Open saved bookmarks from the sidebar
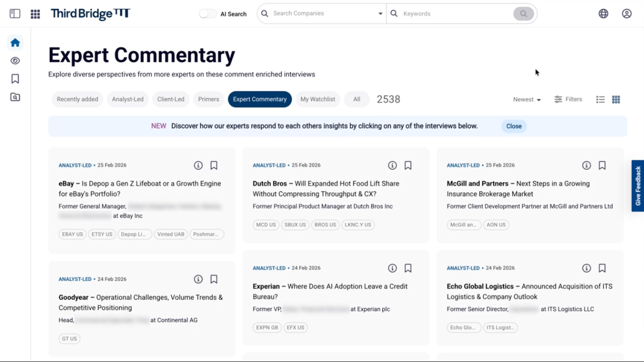644x362 pixels. [x=14, y=78]
